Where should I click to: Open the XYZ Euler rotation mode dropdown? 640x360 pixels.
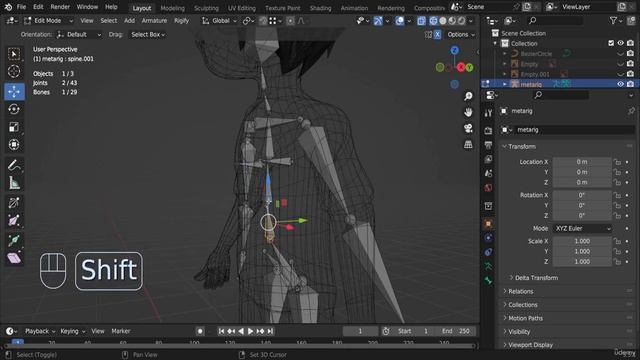coord(582,229)
